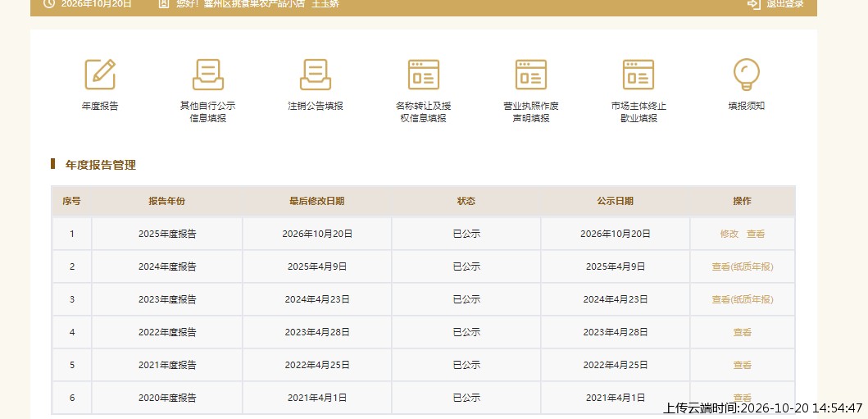Click the 报告年份 column header
Viewport: 868px width, 419px height.
(x=166, y=201)
